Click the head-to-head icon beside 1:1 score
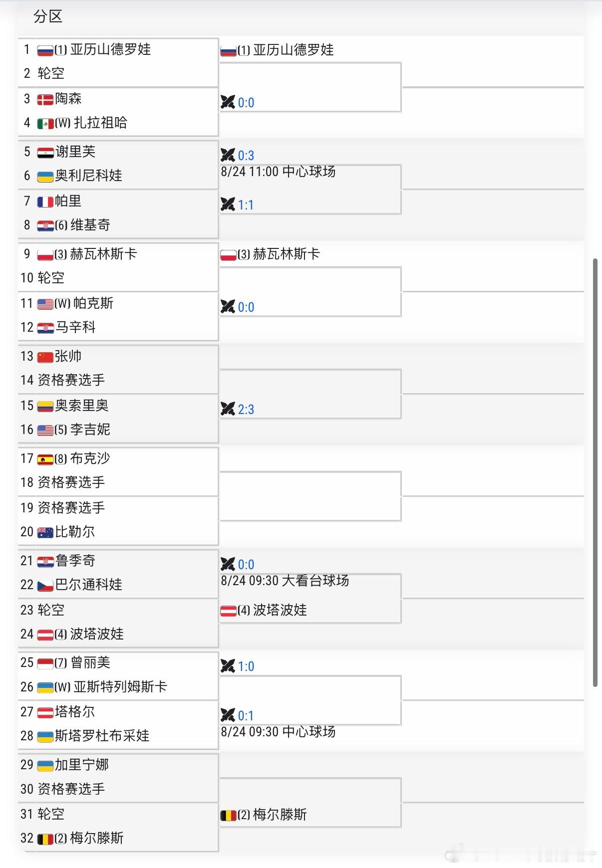Viewport: 602px width, 868px height. [228, 205]
